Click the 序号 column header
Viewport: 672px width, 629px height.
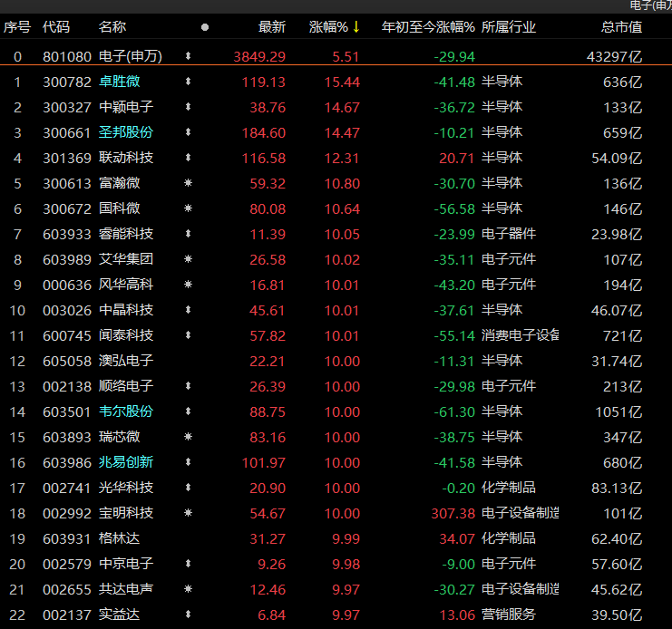17,27
